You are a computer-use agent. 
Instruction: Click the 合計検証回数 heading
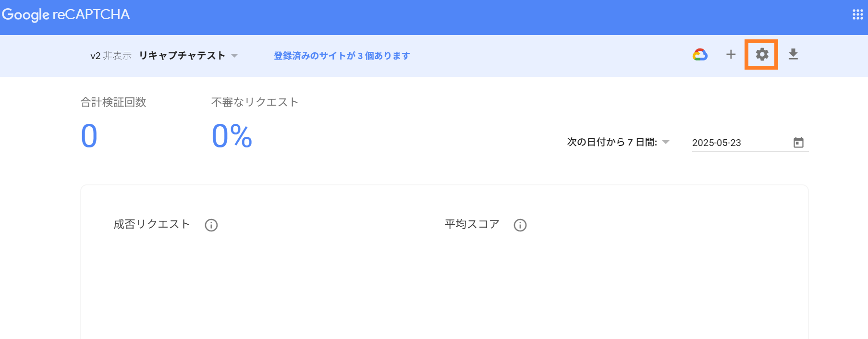[x=113, y=102]
